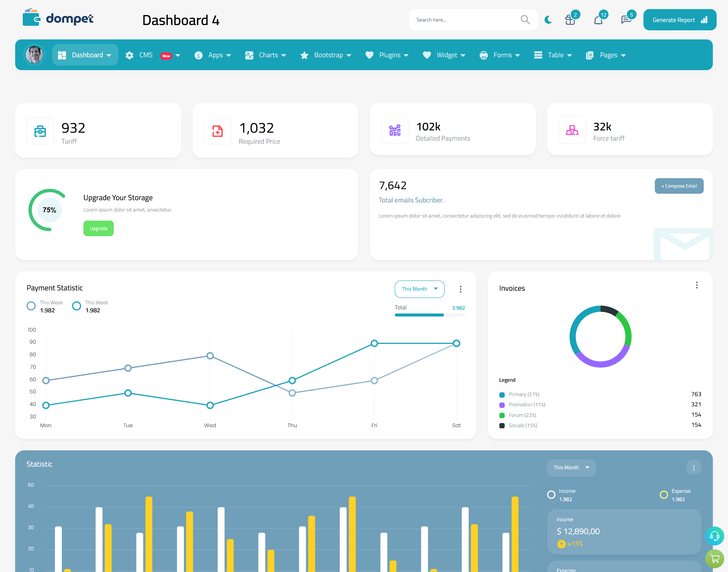Click the messages bubble icon in navbar
728x572 pixels.
click(626, 19)
